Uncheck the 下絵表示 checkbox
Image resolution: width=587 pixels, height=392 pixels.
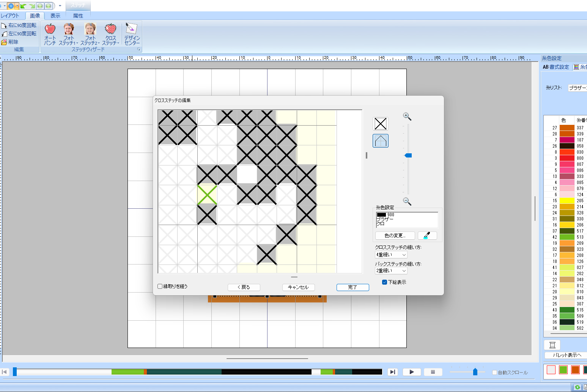pyautogui.click(x=384, y=282)
